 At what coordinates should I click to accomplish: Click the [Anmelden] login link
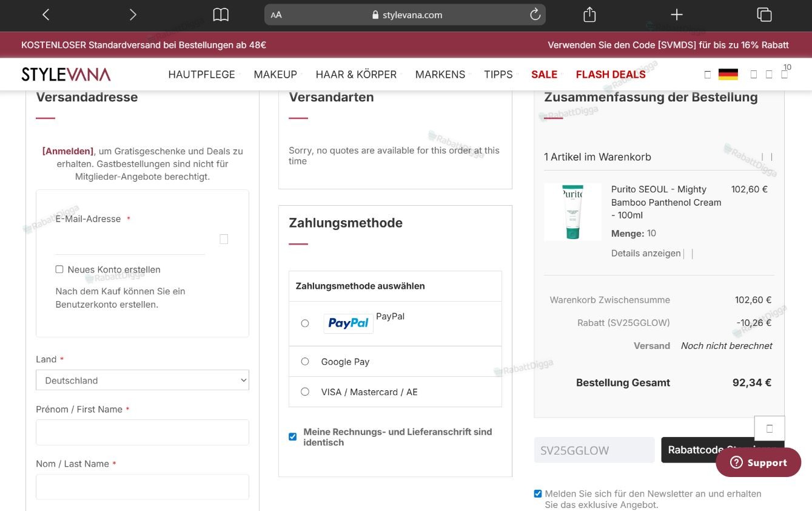click(x=68, y=151)
